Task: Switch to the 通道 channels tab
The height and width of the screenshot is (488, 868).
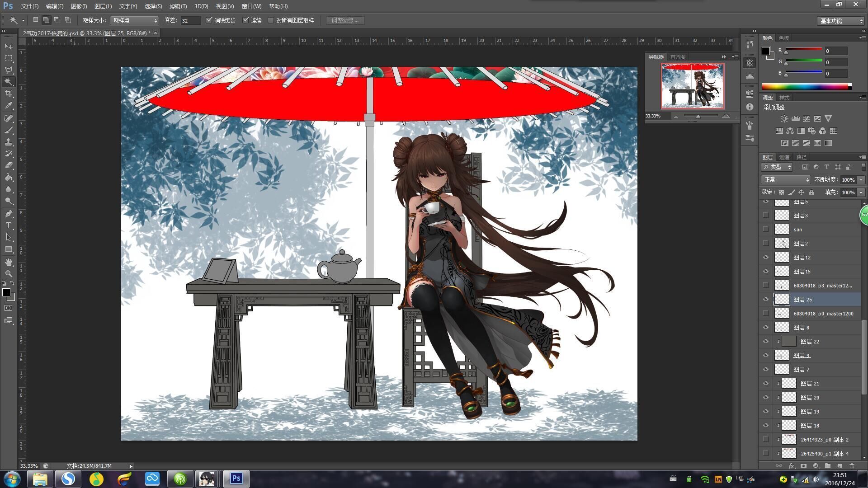Action: [x=784, y=157]
